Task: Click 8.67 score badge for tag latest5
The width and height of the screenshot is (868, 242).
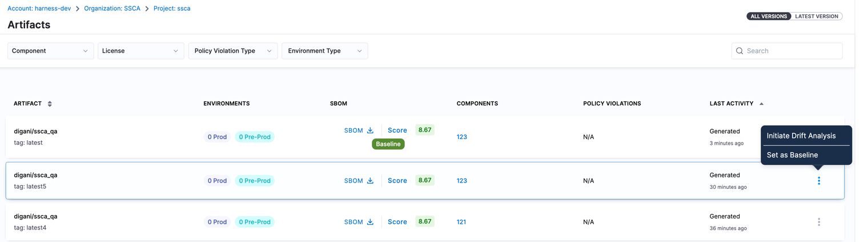Action: pos(425,180)
